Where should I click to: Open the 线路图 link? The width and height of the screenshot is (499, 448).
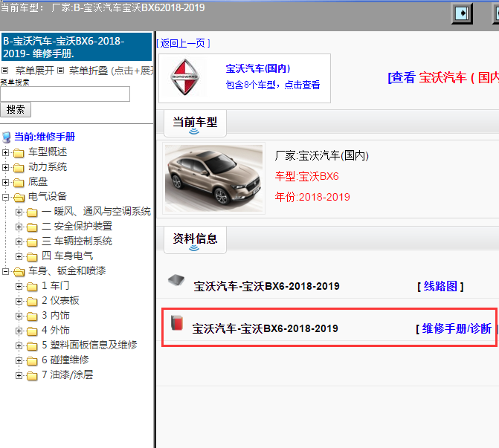coord(440,287)
